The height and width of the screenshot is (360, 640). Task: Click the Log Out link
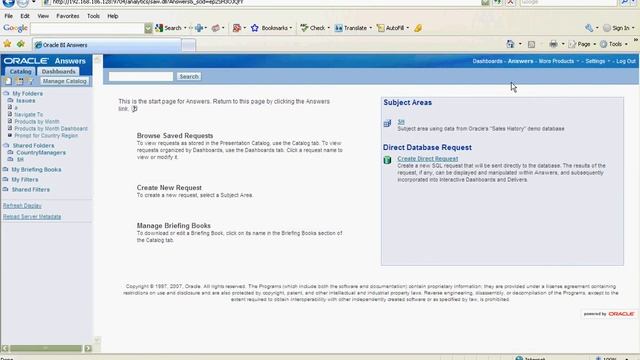coord(626,61)
